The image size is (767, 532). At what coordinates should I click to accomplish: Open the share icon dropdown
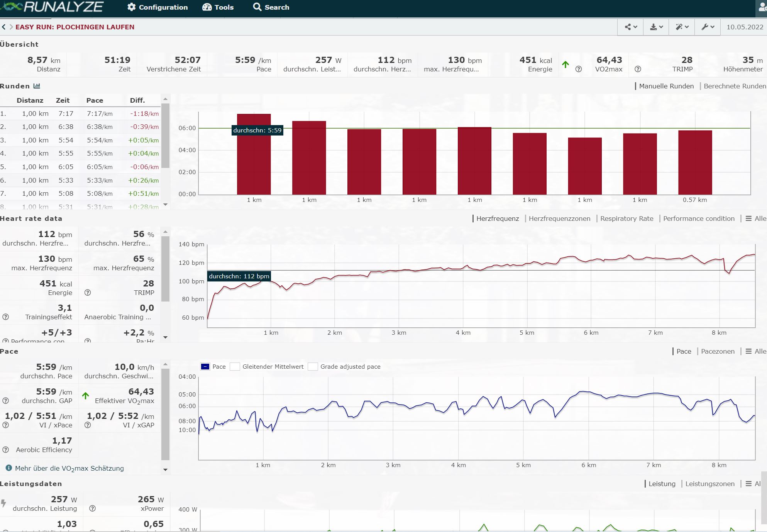pyautogui.click(x=630, y=27)
